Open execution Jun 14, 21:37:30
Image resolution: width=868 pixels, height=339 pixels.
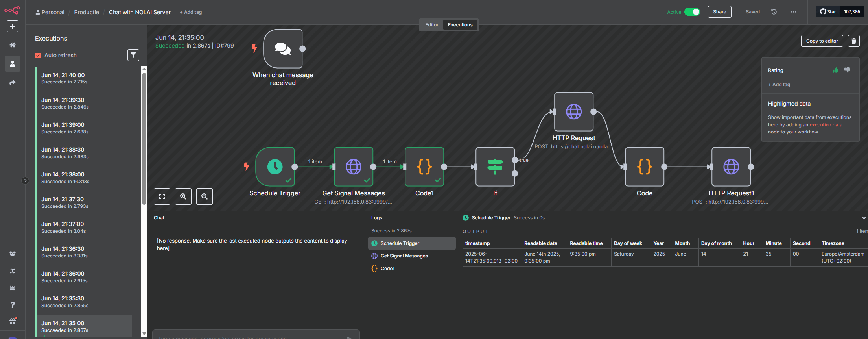pyautogui.click(x=84, y=202)
